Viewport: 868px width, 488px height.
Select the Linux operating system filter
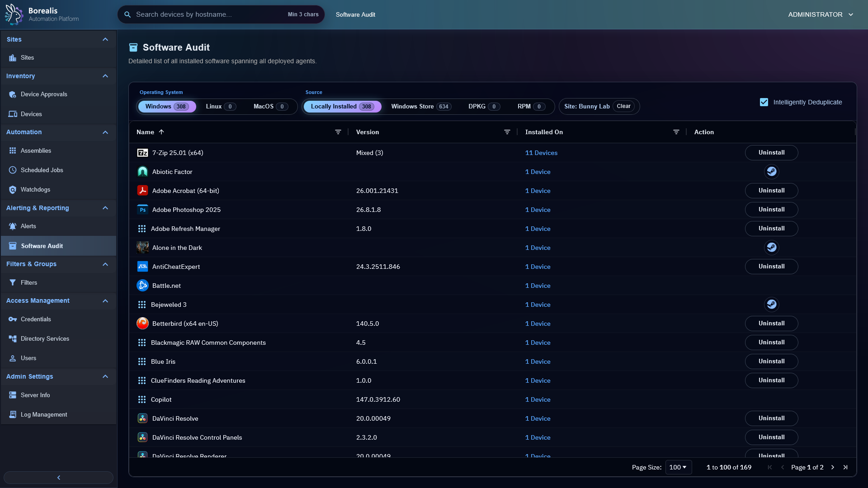tap(221, 107)
